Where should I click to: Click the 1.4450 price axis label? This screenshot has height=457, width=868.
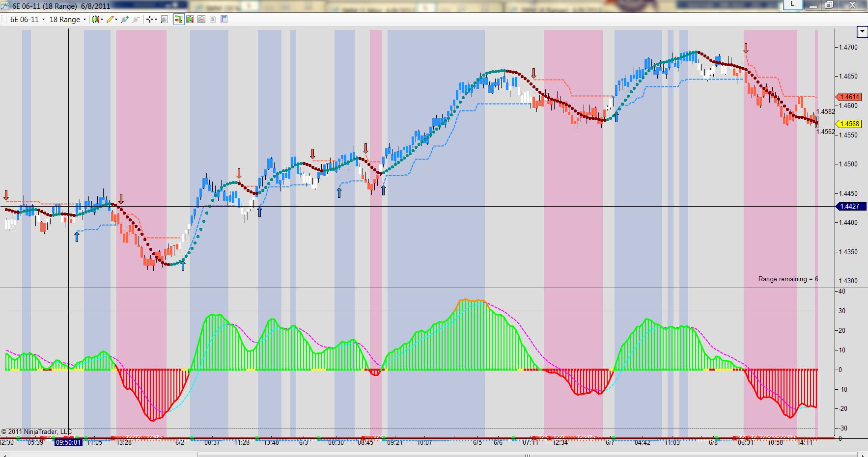tap(848, 194)
